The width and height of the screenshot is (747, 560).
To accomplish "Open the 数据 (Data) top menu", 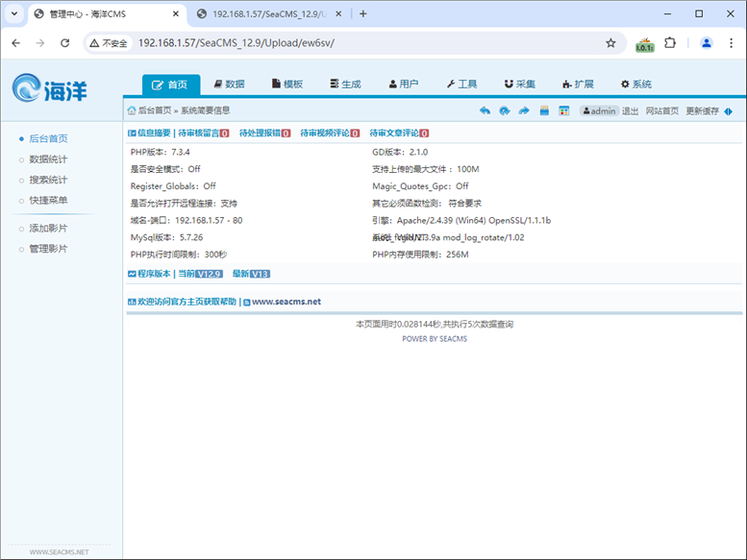I will tap(229, 85).
